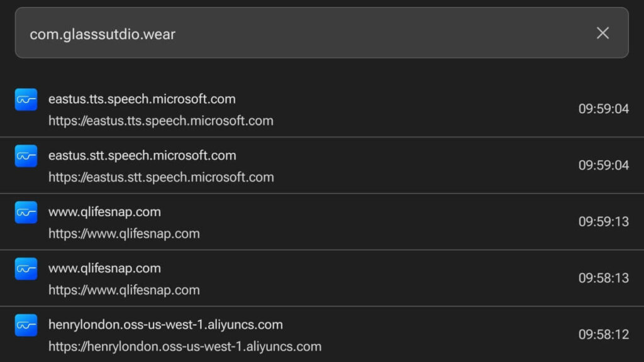The width and height of the screenshot is (644, 362).
Task: Open https://www.qlifesnap.com URL in the 09:59:13 row
Action: [124, 234]
